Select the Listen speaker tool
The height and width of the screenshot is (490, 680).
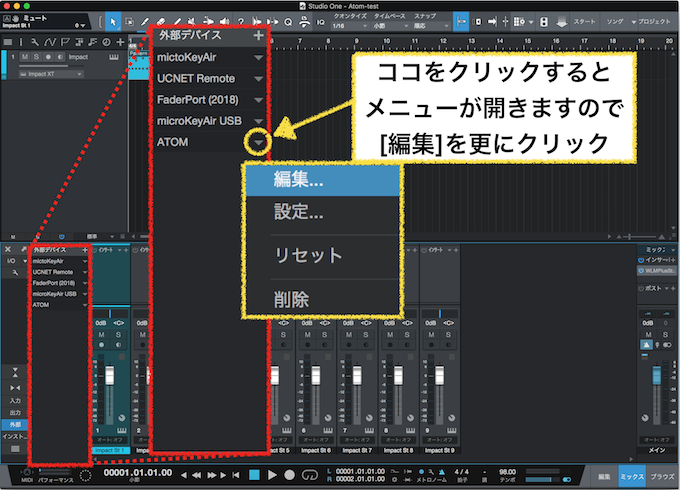click(x=225, y=22)
